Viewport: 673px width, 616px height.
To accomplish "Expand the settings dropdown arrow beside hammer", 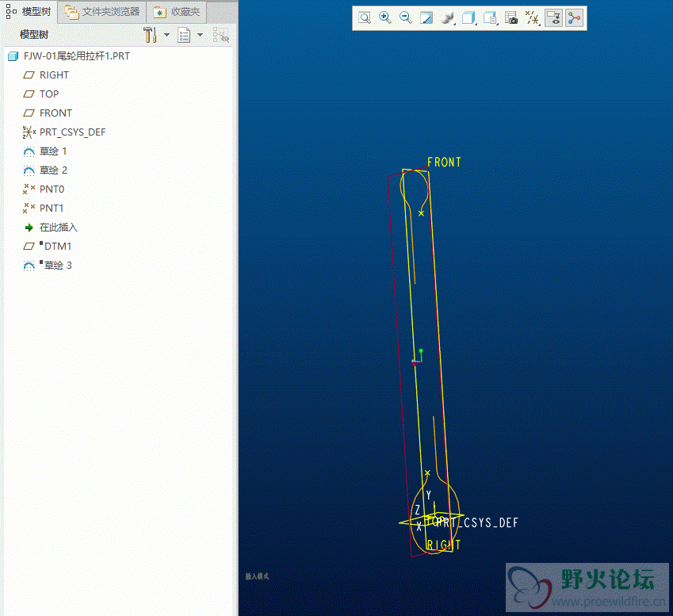I will pos(167,35).
